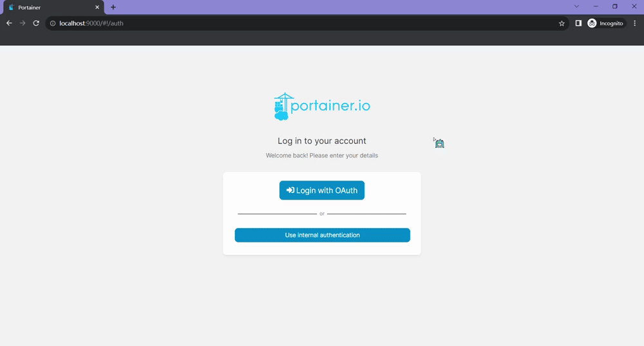This screenshot has width=644, height=346.
Task: Minimize the browser window
Action: click(596, 7)
